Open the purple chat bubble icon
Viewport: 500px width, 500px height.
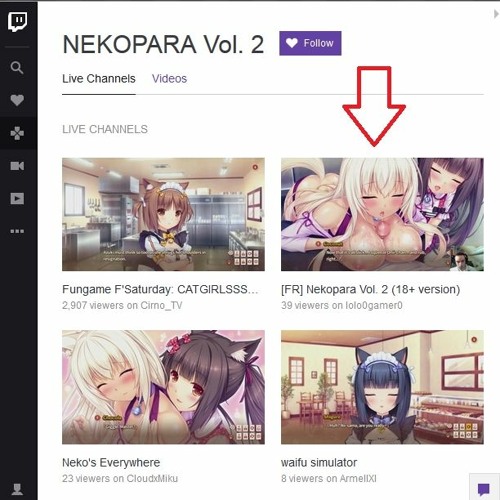click(484, 489)
